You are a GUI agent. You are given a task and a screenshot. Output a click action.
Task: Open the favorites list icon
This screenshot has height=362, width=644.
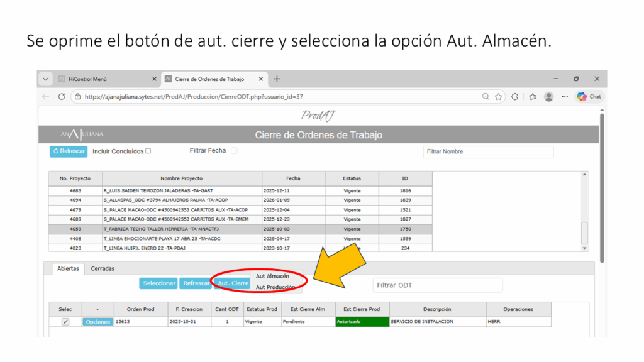click(x=532, y=97)
